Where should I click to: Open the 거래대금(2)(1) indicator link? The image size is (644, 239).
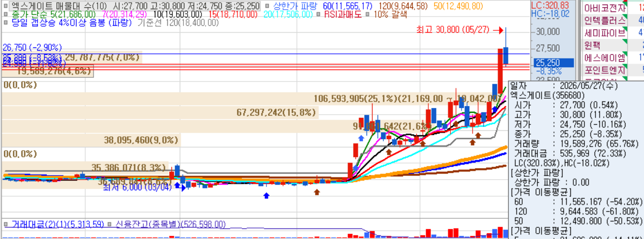pyautogui.click(x=57, y=224)
